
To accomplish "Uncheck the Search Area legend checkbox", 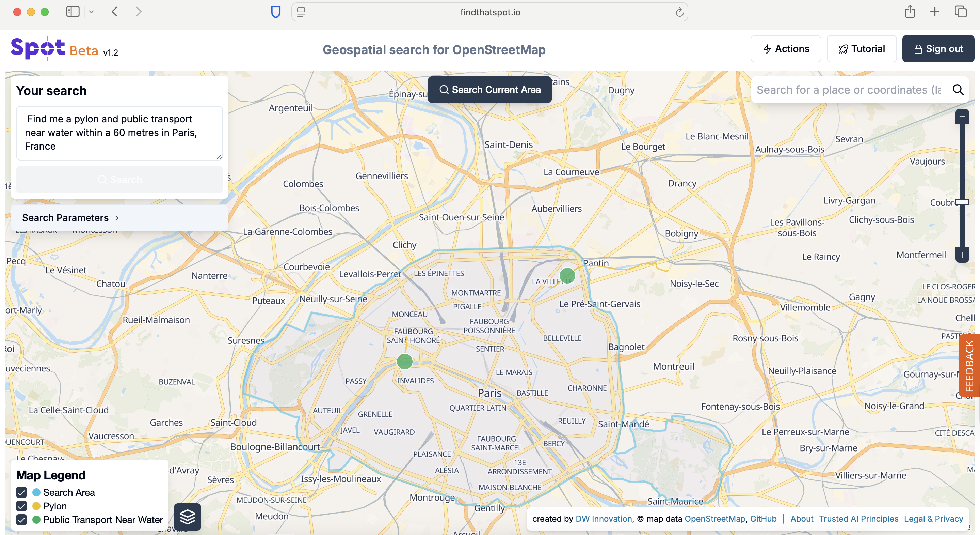I will [22, 492].
